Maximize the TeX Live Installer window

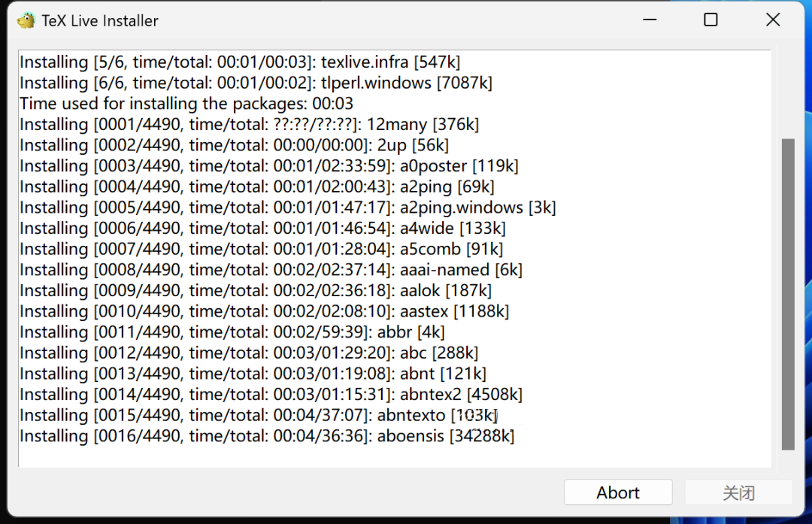click(710, 20)
